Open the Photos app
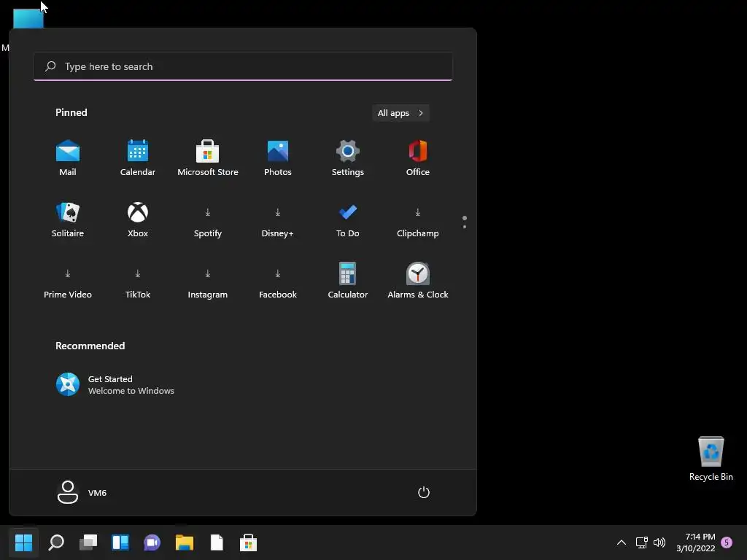 [278, 158]
